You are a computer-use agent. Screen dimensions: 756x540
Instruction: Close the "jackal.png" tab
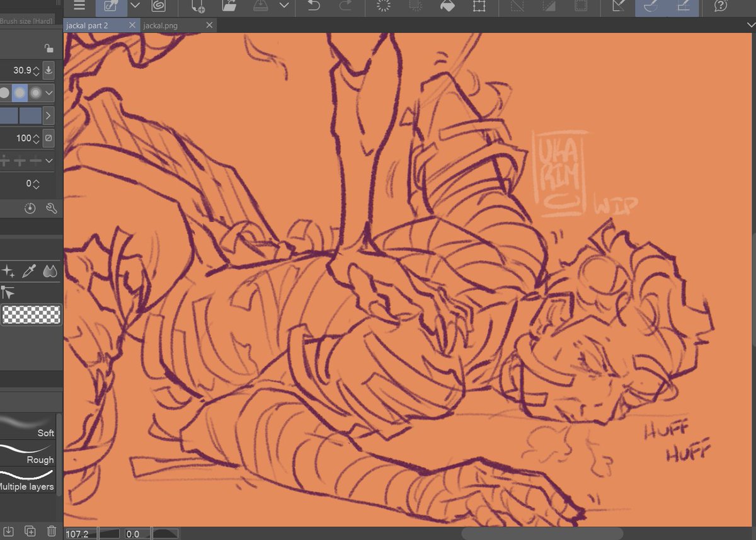(x=210, y=25)
